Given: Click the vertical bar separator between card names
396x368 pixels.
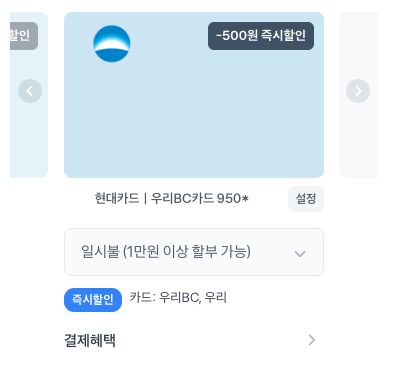Looking at the screenshot, I should [145, 199].
